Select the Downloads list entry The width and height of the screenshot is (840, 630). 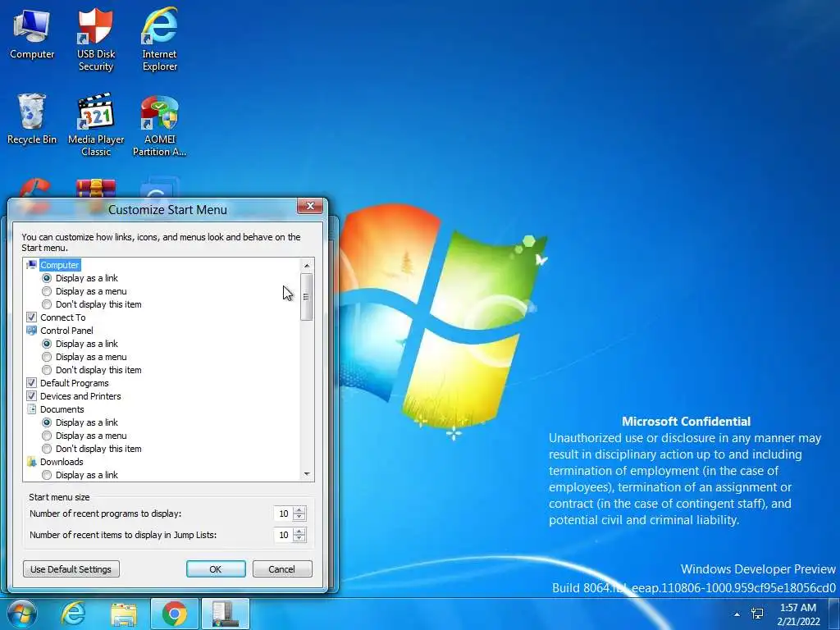pyautogui.click(x=62, y=462)
